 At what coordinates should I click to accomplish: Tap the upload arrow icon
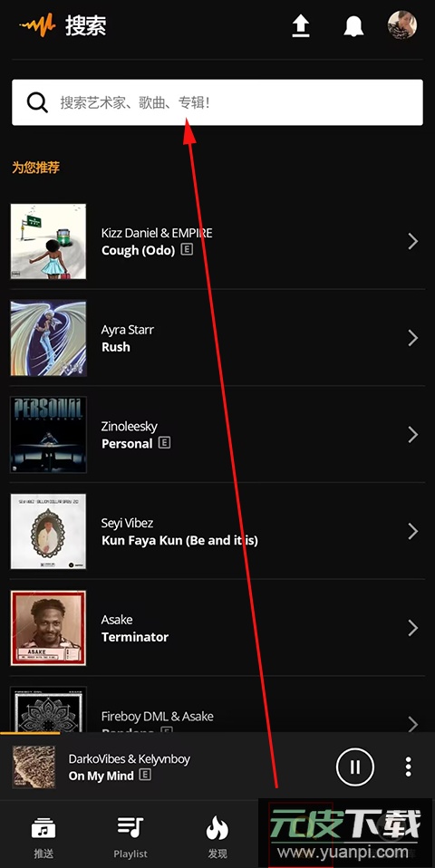click(x=301, y=26)
